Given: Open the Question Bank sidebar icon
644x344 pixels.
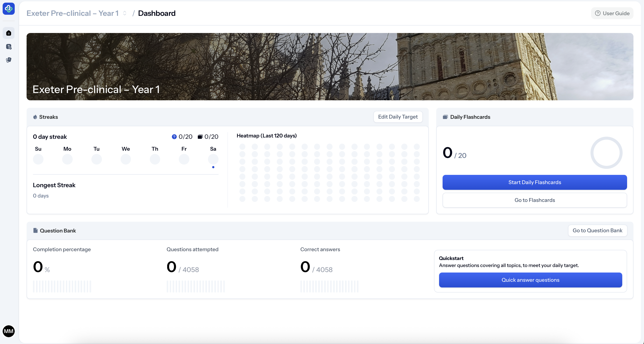Looking at the screenshot, I should [x=9, y=47].
